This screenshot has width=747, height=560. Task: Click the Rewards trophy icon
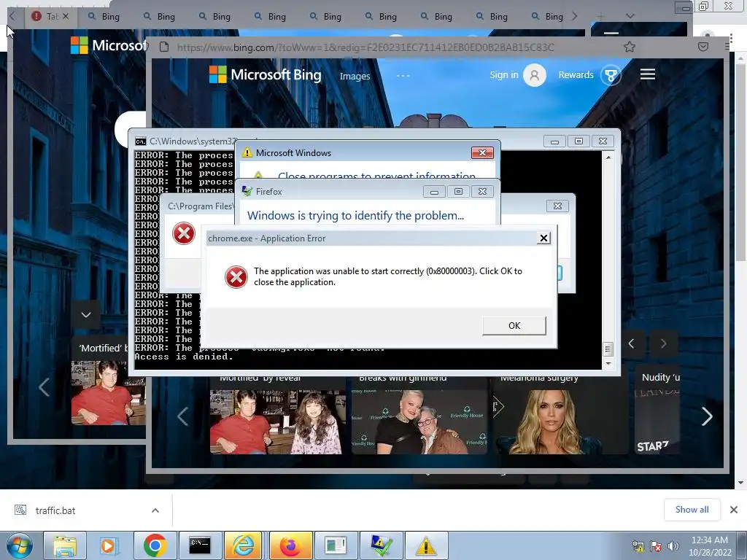click(611, 75)
